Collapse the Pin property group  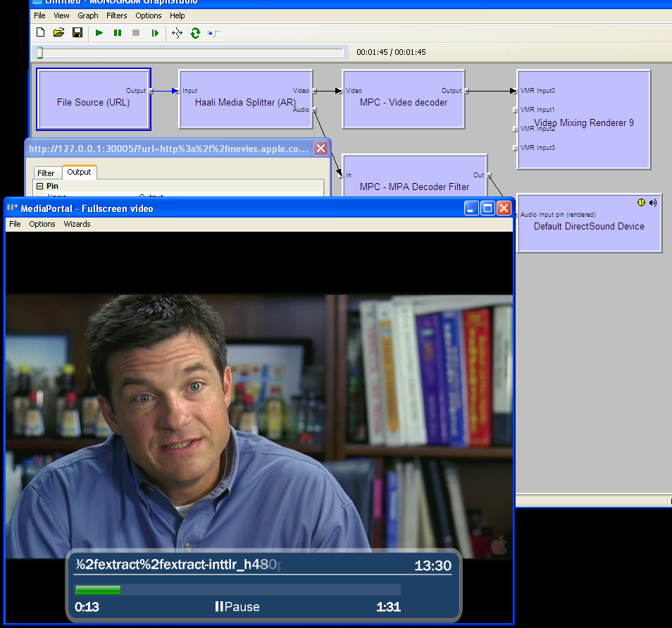(39, 186)
